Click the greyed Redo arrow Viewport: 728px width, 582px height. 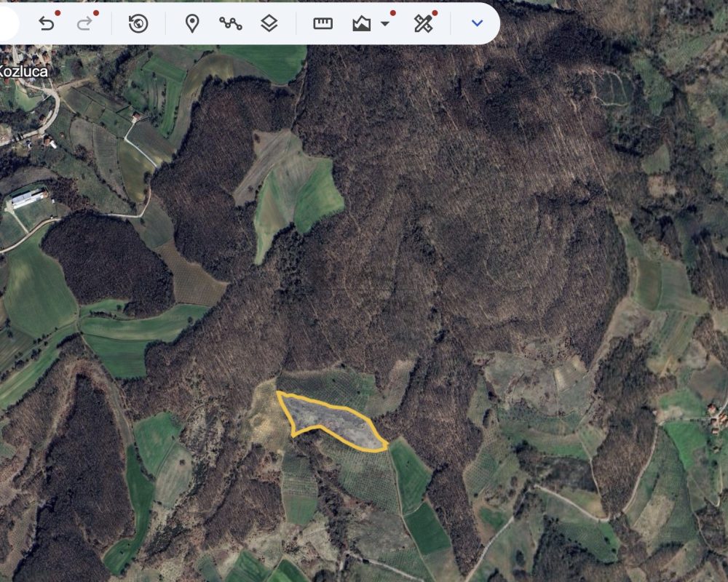point(84,23)
